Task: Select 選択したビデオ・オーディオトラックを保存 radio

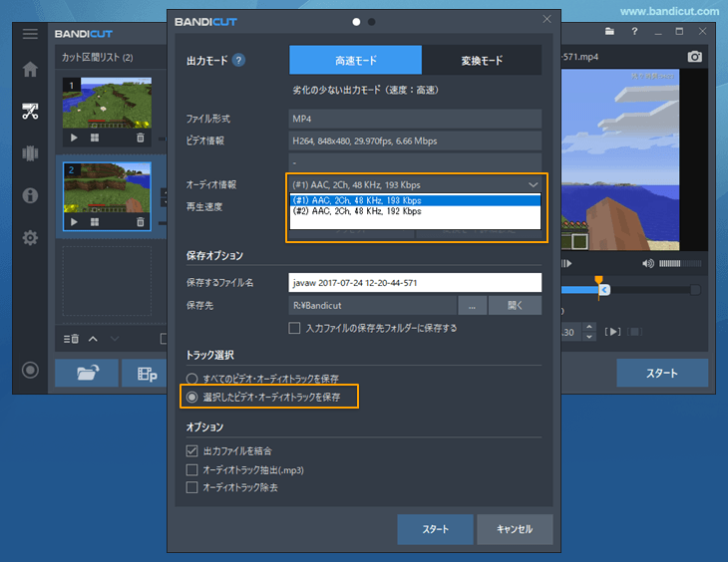Action: pyautogui.click(x=191, y=398)
